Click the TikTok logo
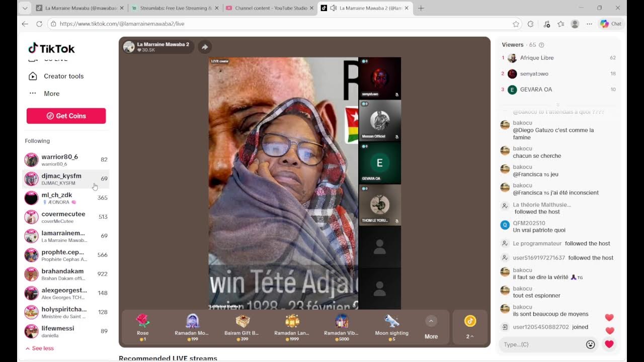This screenshot has height=362, width=644. click(51, 48)
